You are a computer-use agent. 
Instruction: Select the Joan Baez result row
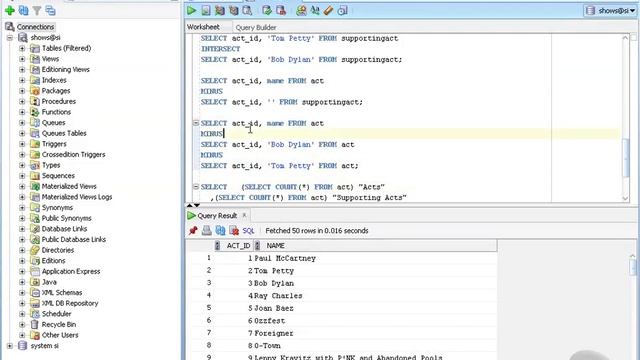(x=342, y=308)
